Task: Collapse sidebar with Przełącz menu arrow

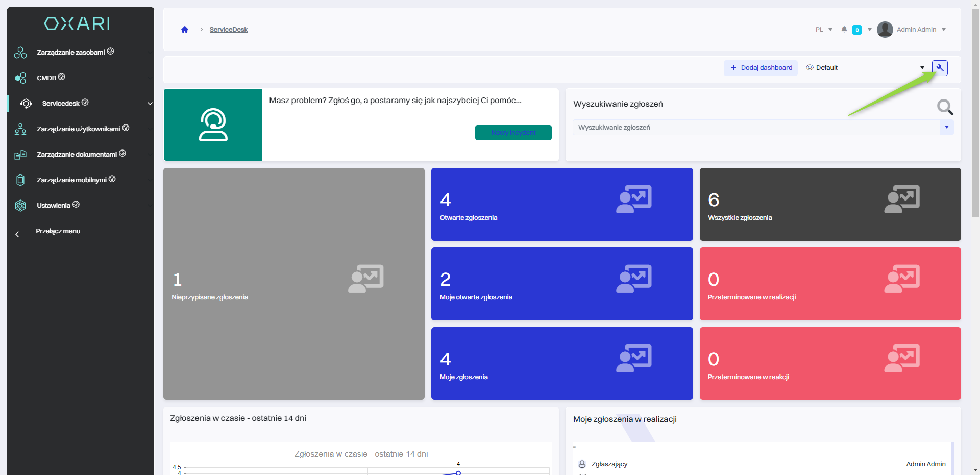Action: [17, 234]
